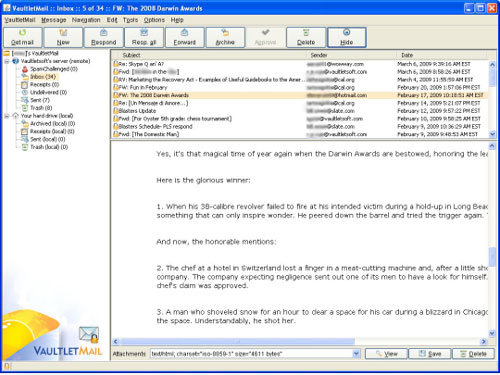Open the Help menu
500x375 pixels.
coord(177,20)
